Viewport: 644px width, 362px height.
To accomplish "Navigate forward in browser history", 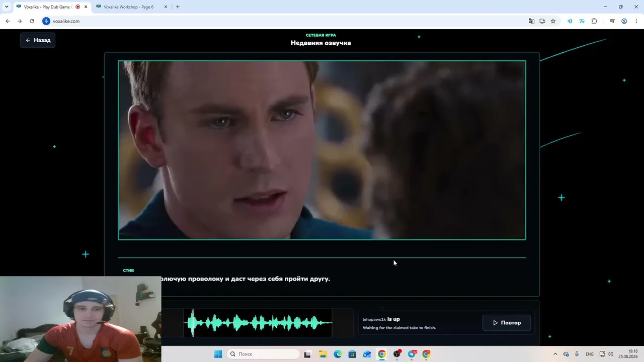I will (x=20, y=21).
